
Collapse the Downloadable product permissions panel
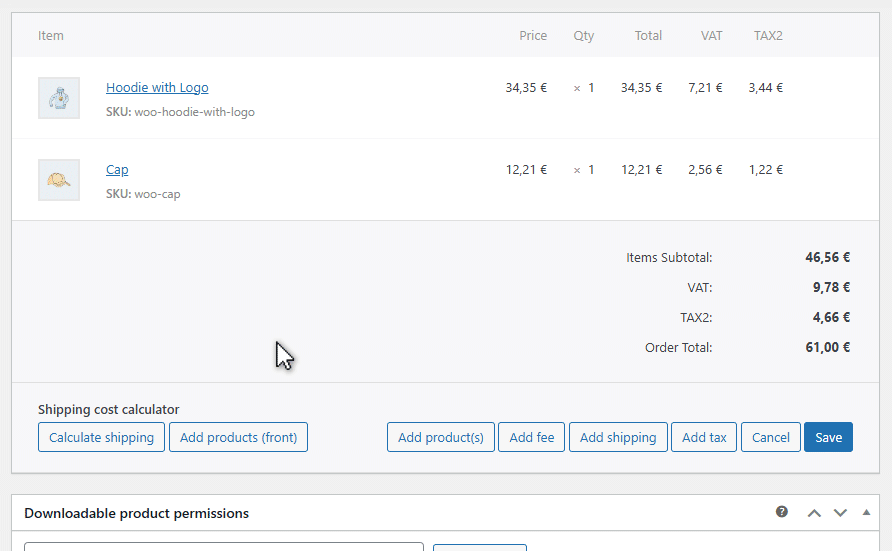[866, 512]
